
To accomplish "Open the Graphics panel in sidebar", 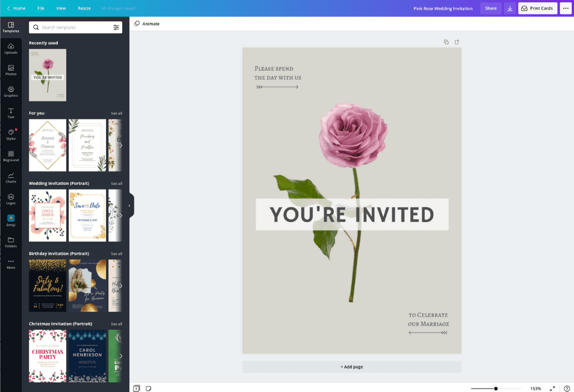I will click(11, 92).
